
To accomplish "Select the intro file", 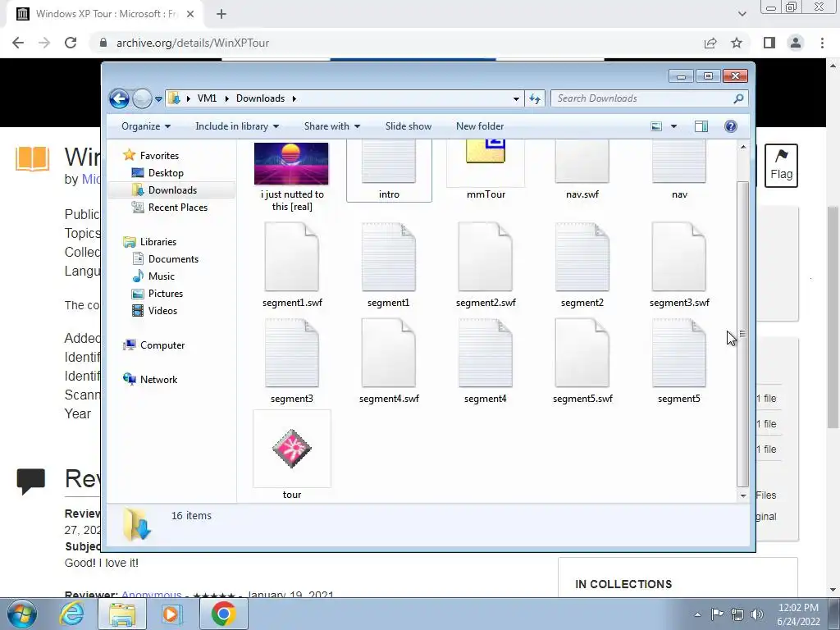I will tap(389, 171).
